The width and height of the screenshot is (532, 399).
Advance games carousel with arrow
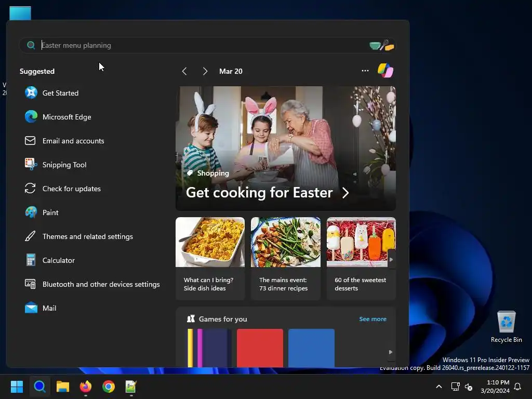(391, 352)
